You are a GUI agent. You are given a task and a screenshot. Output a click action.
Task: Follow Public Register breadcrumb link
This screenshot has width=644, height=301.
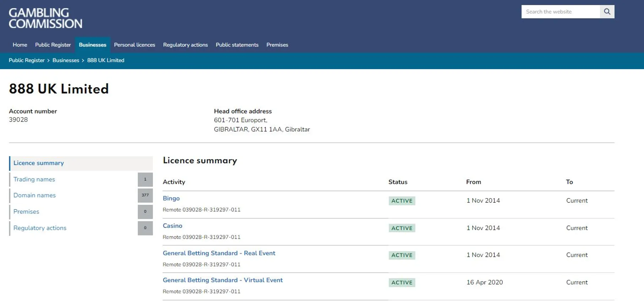[x=27, y=61]
